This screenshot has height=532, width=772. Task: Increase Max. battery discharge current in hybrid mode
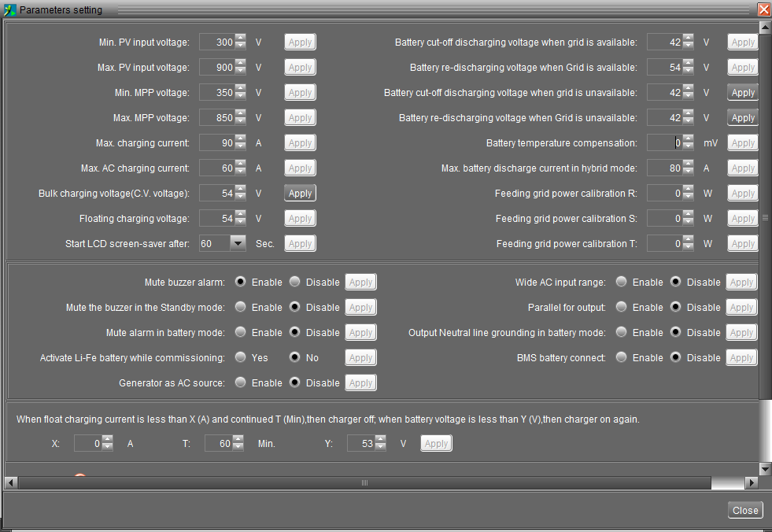point(689,164)
